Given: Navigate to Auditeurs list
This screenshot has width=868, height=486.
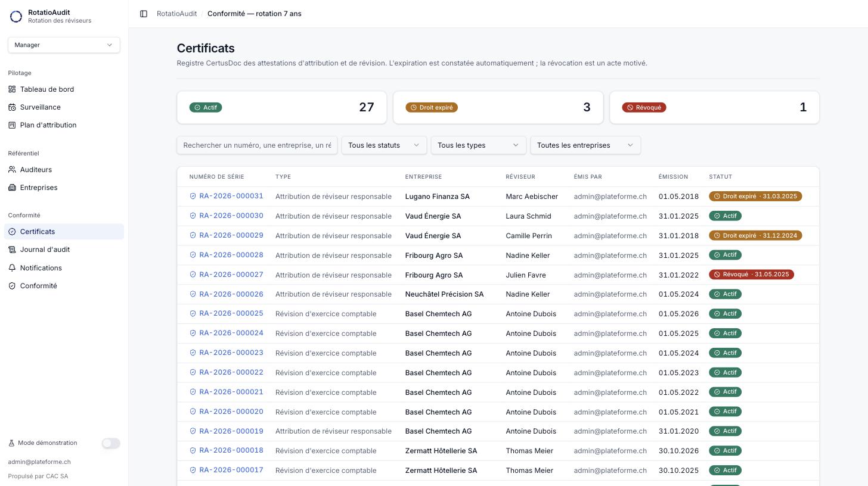Looking at the screenshot, I should 64,170.
